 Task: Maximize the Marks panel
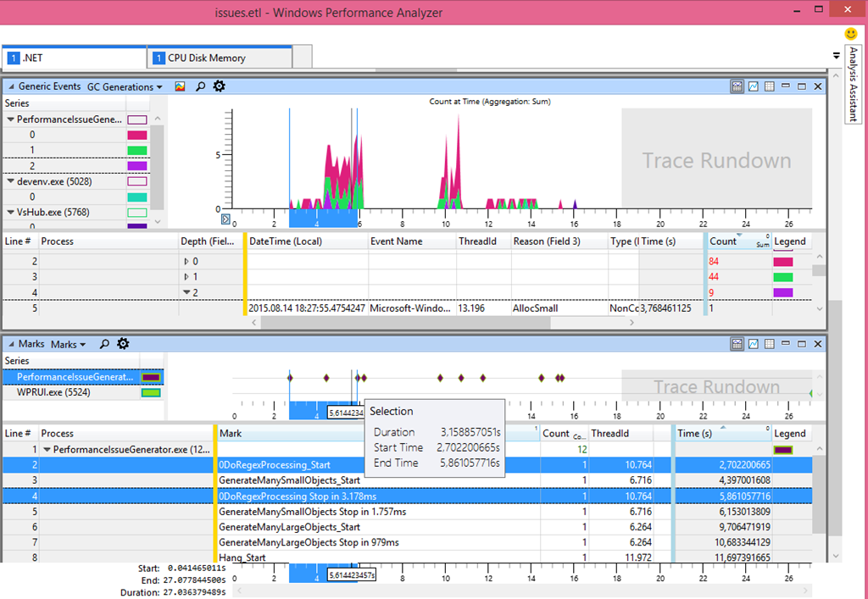(x=801, y=344)
